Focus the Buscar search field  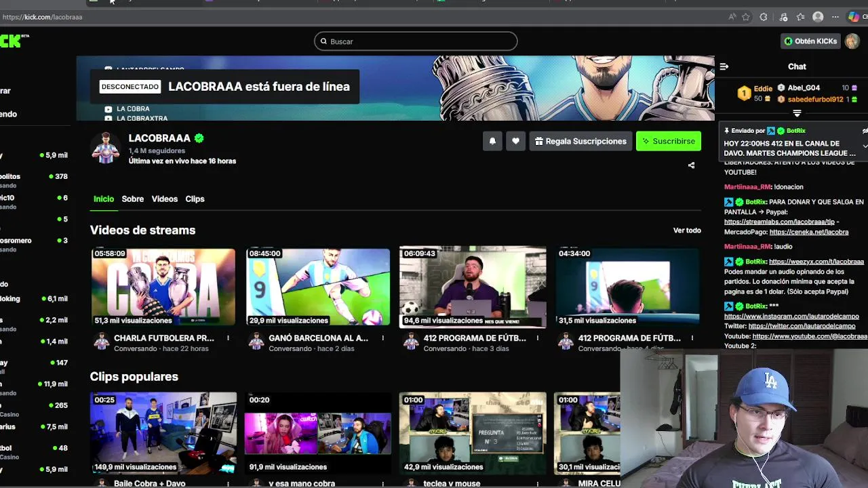point(416,41)
